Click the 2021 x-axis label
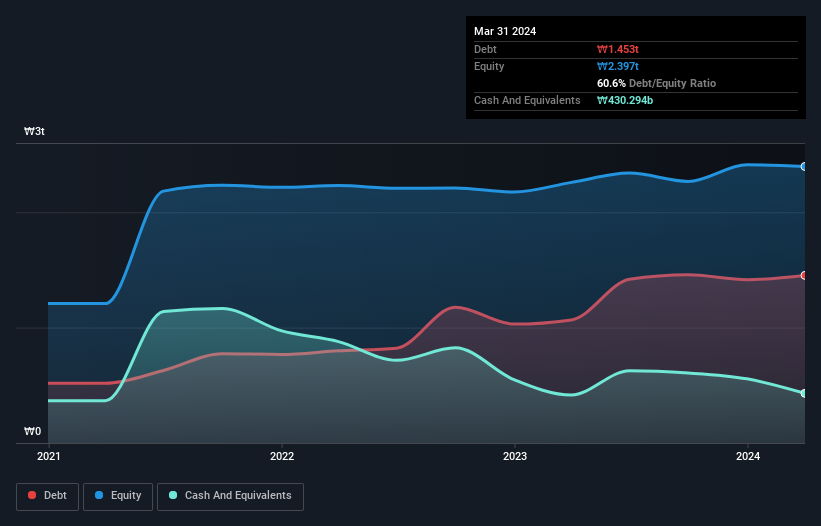The image size is (821, 526). [x=49, y=456]
